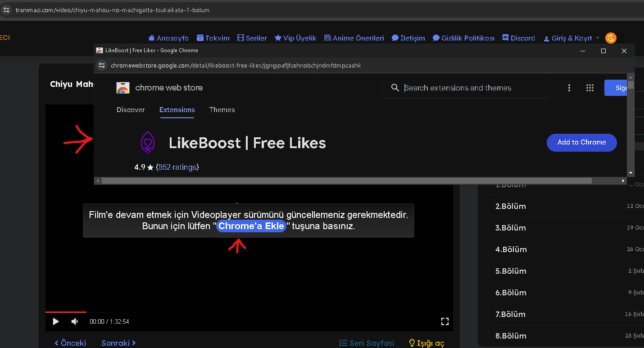This screenshot has width=644, height=348.
Task: Open the Google apps grid icon
Action: point(590,88)
